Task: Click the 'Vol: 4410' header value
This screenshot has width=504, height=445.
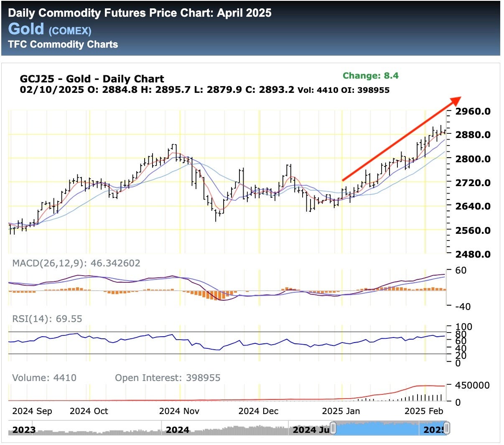Action: [x=318, y=90]
